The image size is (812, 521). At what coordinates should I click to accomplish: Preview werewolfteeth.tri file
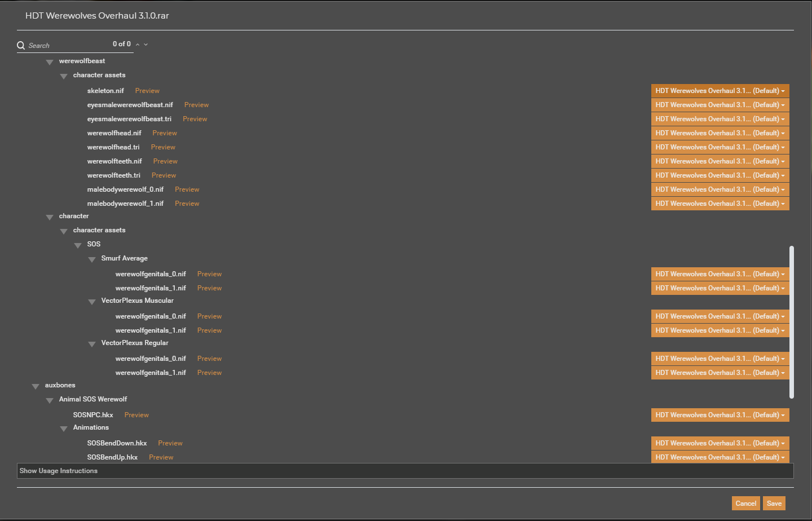(164, 175)
